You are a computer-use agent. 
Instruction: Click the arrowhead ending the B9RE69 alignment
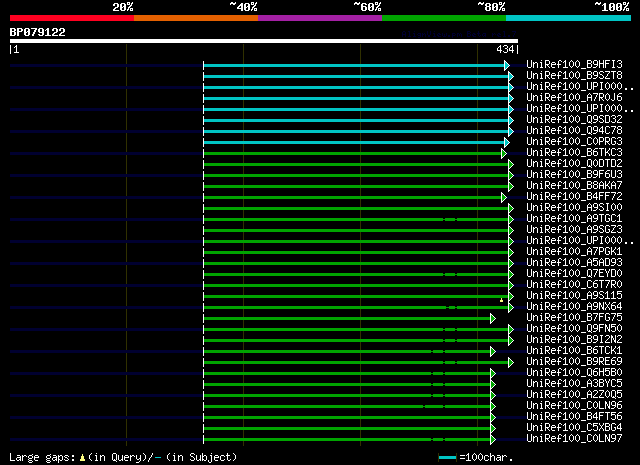pos(511,363)
